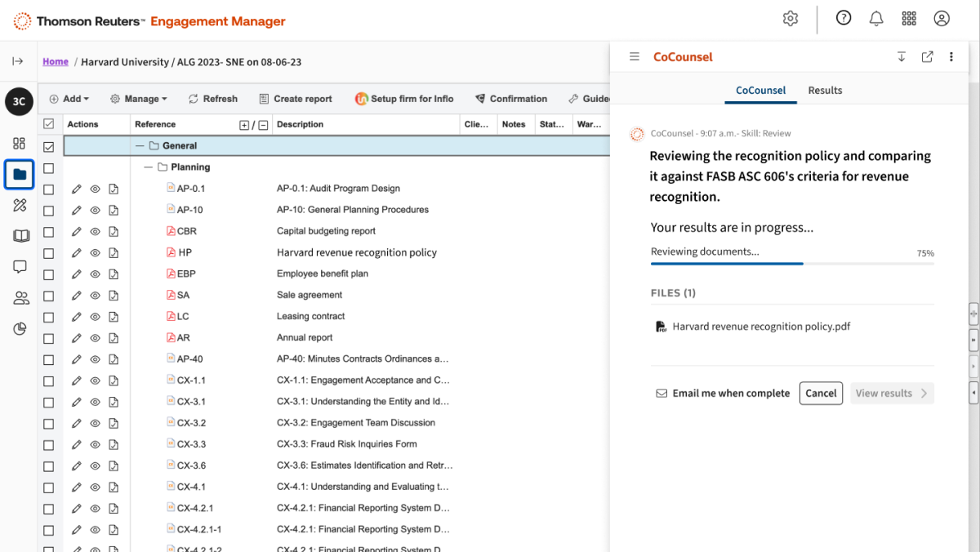Select the CoCounsel tab
The image size is (980, 552).
760,91
